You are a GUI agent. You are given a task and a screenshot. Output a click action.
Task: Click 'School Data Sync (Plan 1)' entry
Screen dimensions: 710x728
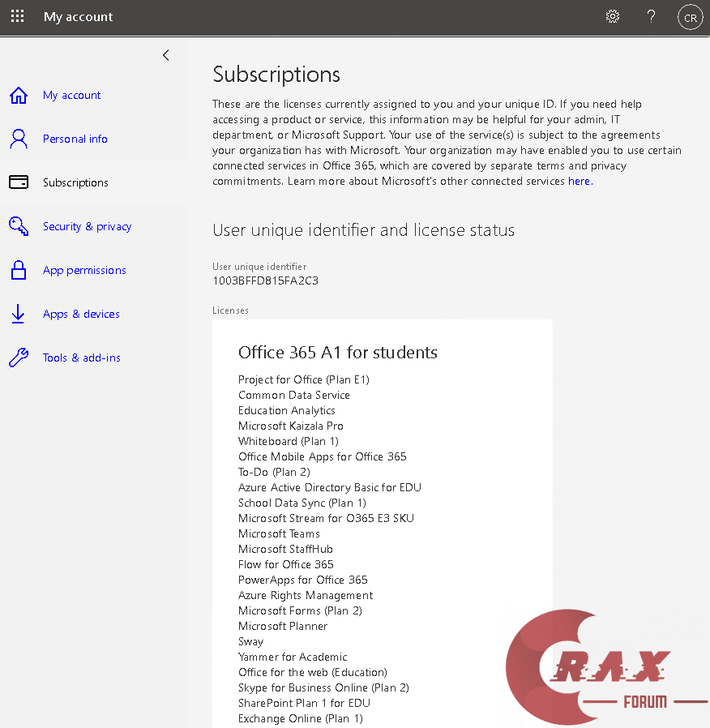coord(302,503)
